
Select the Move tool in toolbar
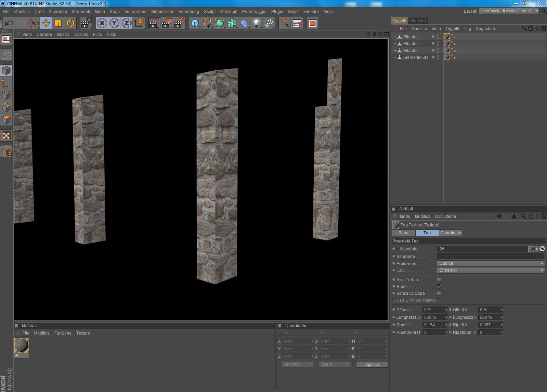point(45,23)
